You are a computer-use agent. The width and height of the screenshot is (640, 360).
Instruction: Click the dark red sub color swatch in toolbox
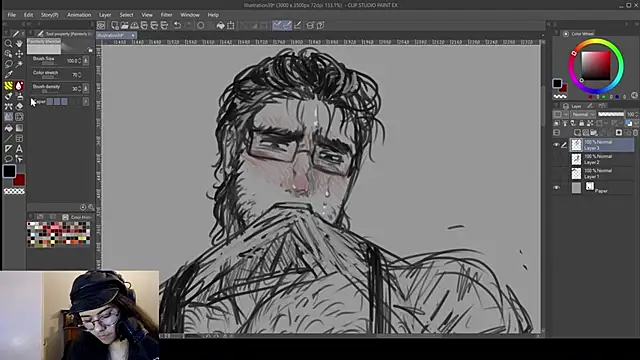[19, 180]
